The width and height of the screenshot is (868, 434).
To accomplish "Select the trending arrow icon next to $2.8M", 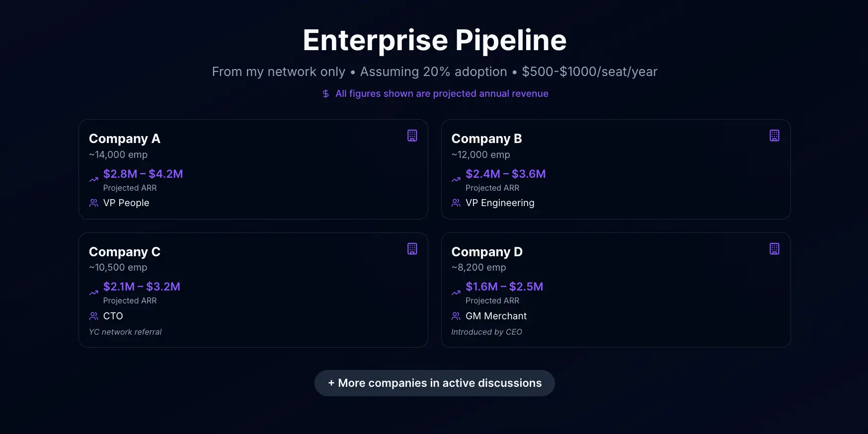I will point(93,179).
